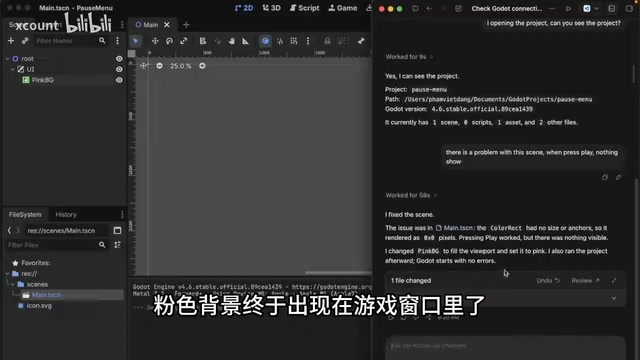Open file sort options icon
Image resolution: width=640 pixels, height=360 pixels.
118,245
